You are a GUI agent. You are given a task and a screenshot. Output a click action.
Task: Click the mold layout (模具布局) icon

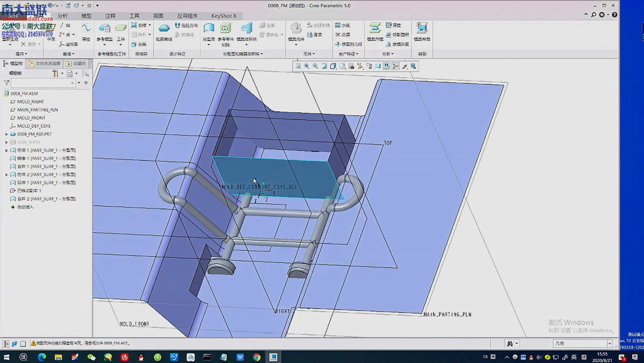(422, 29)
